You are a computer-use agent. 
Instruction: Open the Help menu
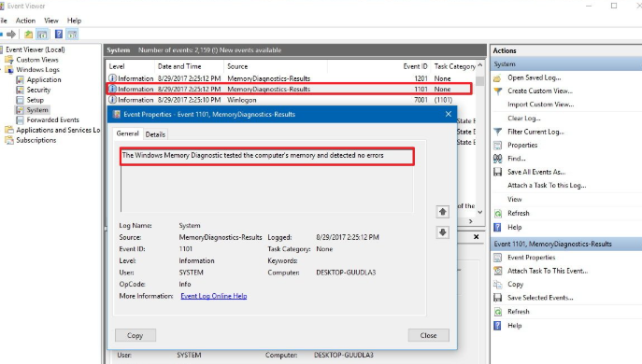74,21
